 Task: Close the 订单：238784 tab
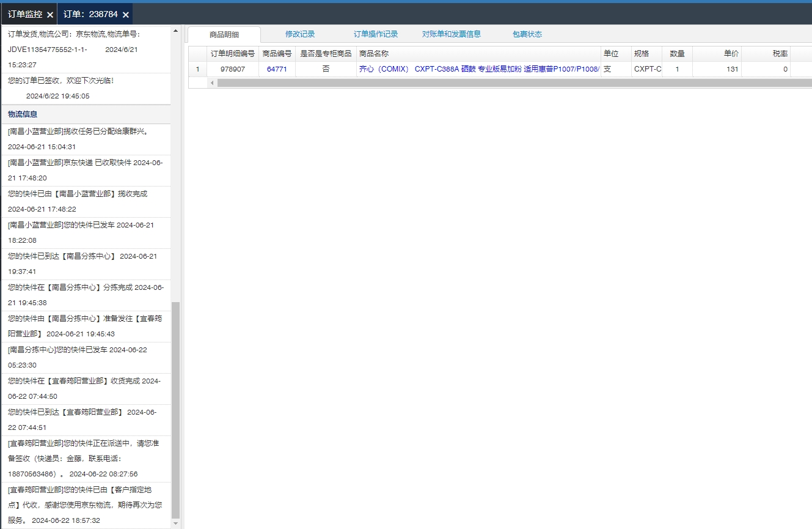[x=126, y=15]
